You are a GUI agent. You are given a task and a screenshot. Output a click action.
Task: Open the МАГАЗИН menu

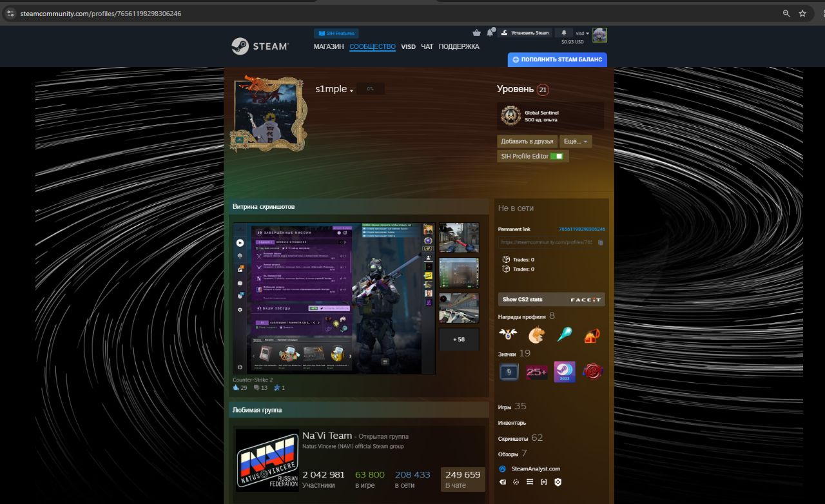tap(329, 46)
